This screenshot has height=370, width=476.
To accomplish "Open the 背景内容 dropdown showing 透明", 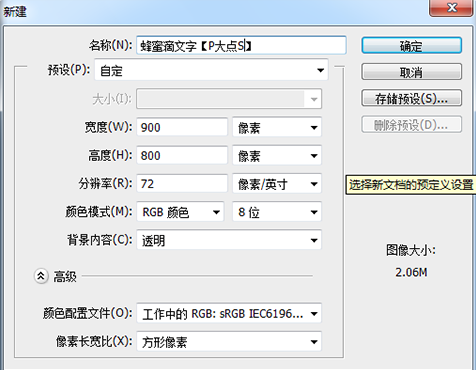I will tap(229, 240).
